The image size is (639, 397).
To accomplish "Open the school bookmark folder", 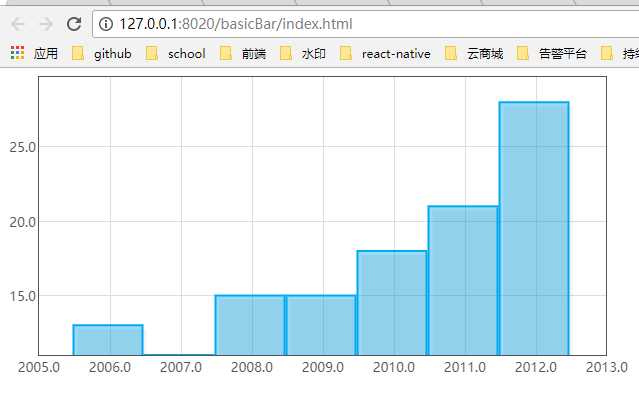I will (x=176, y=53).
